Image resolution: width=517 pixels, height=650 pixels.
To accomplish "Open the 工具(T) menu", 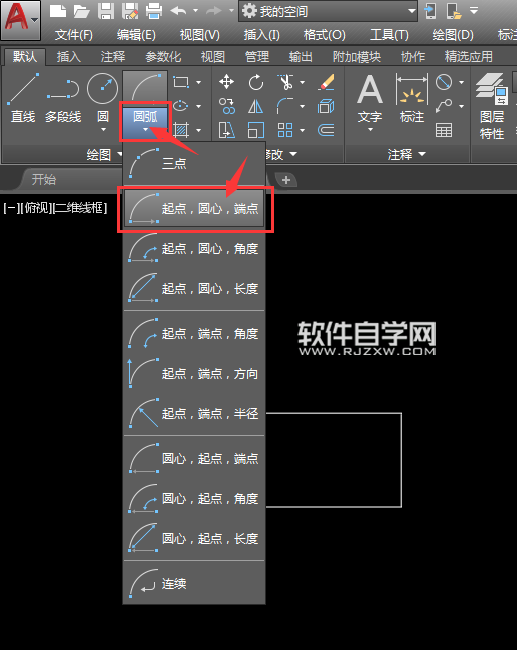I will [x=389, y=35].
